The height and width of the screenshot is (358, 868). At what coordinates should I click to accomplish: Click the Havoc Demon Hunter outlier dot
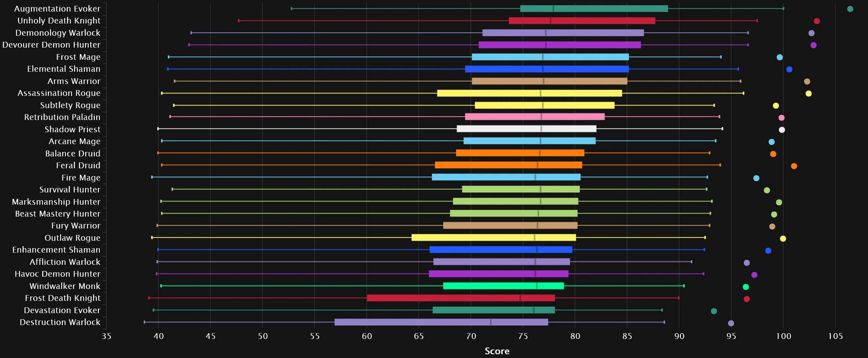click(x=754, y=275)
